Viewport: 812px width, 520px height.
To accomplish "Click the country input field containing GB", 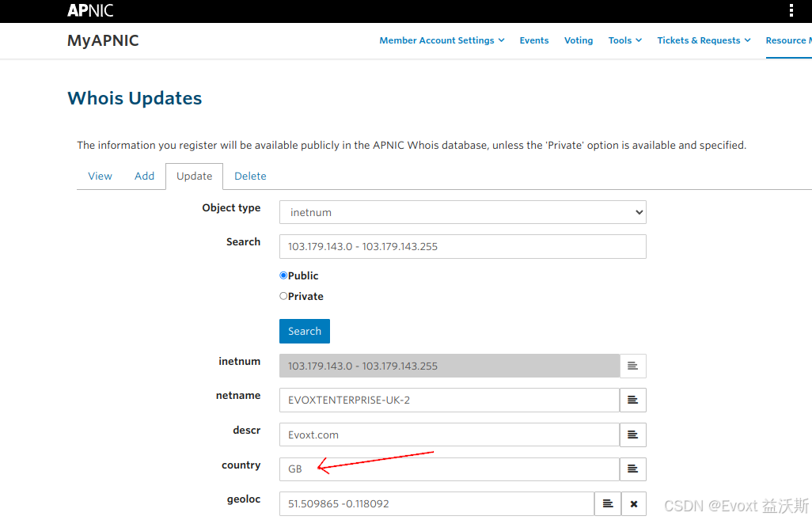I will tap(449, 469).
